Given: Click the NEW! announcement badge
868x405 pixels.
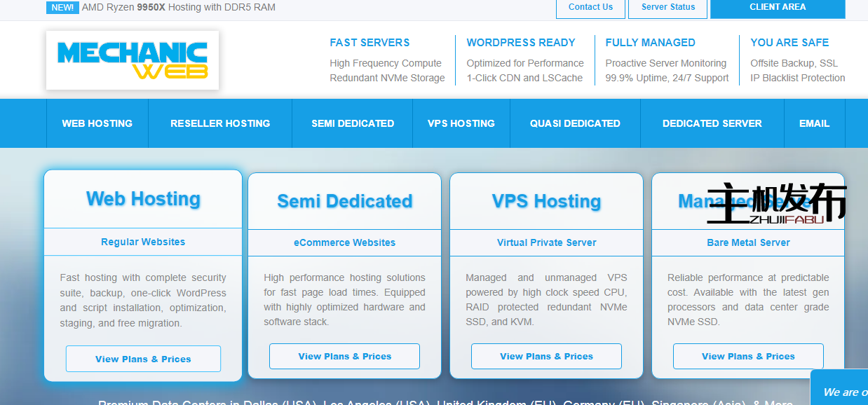Looking at the screenshot, I should (62, 8).
